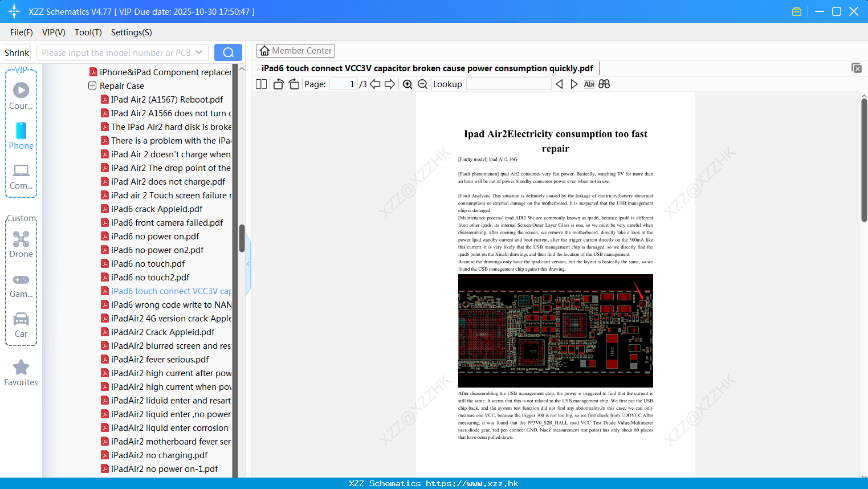Open Car category in sidebar
This screenshot has height=489, width=868.
click(x=21, y=325)
